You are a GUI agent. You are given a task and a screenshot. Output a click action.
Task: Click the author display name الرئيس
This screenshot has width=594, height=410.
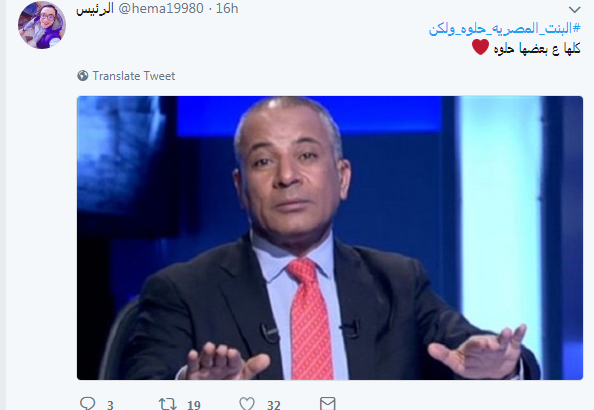pyautogui.click(x=95, y=9)
